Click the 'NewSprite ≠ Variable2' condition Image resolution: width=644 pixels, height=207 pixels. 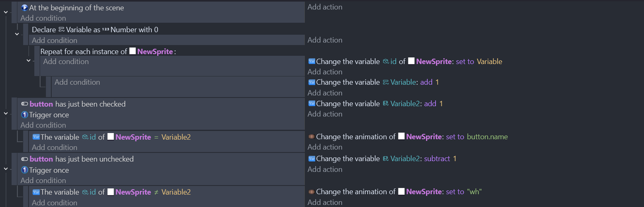112,192
